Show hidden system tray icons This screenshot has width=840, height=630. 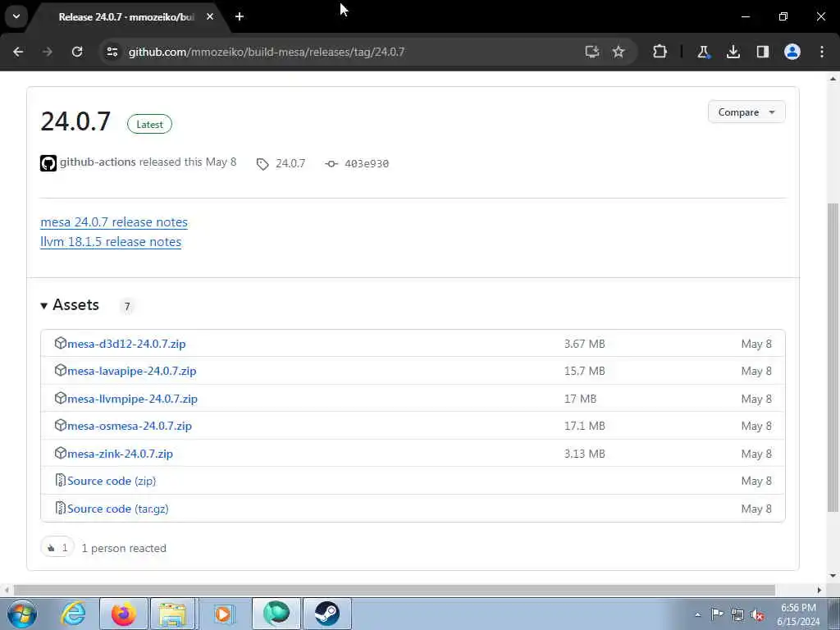pyautogui.click(x=697, y=615)
